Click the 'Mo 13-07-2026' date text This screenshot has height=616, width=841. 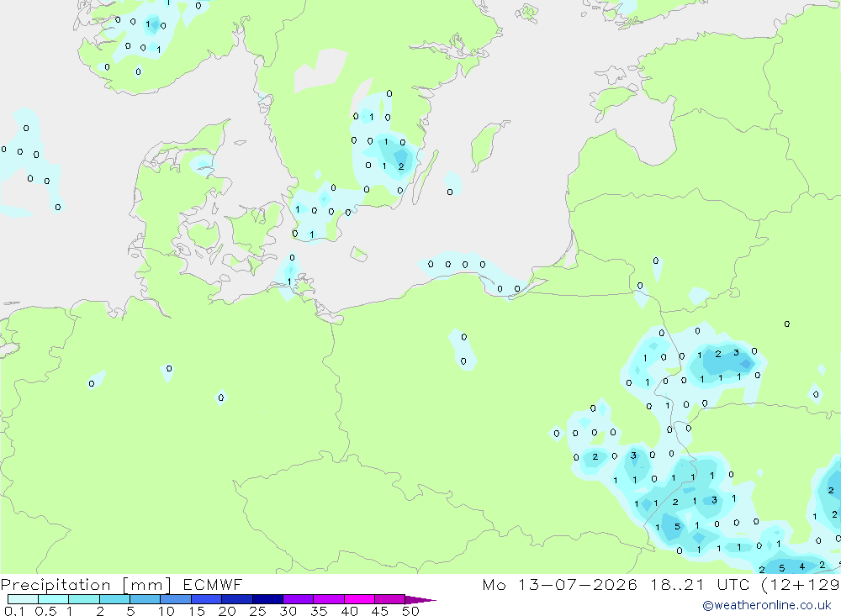pyautogui.click(x=560, y=584)
